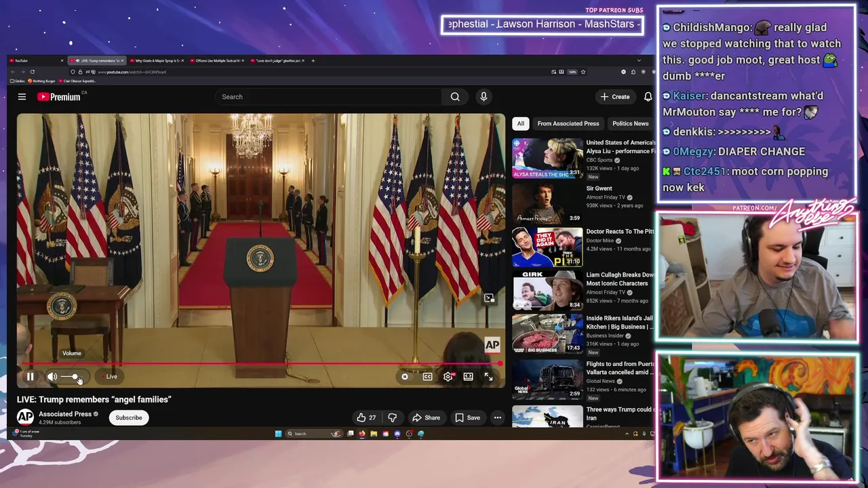The width and height of the screenshot is (868, 488).
Task: Open the Associated Press channel name link
Action: point(65,413)
